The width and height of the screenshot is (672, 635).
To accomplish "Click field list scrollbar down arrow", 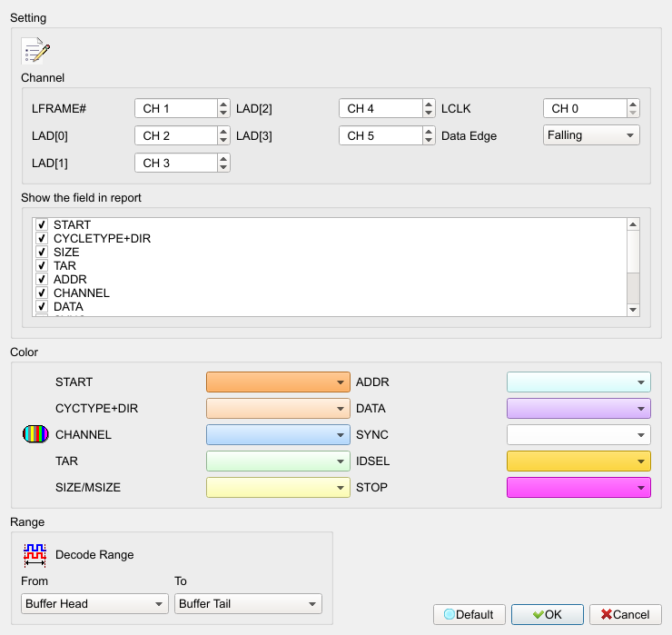I will [633, 310].
